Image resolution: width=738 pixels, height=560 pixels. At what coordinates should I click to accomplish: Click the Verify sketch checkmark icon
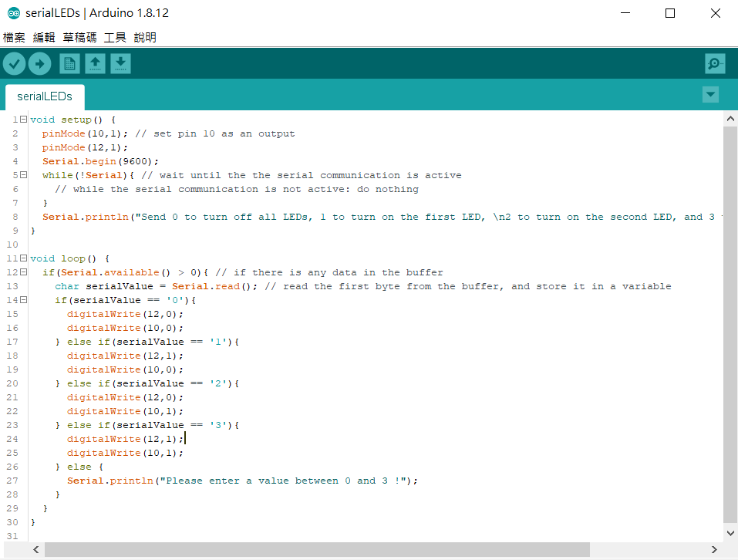click(x=14, y=63)
